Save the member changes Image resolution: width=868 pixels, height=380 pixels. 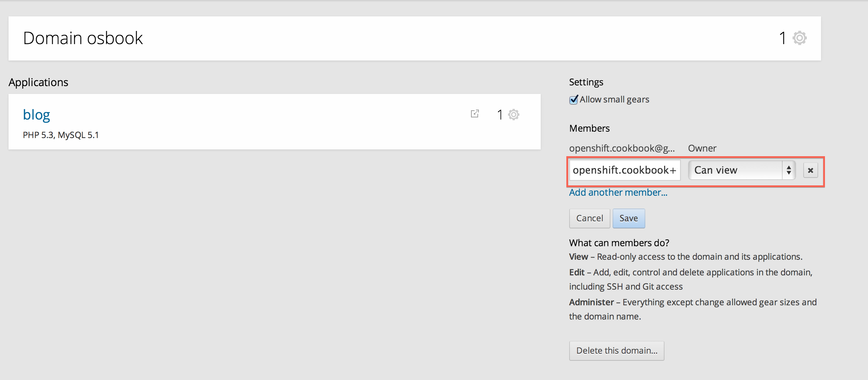[x=628, y=218]
